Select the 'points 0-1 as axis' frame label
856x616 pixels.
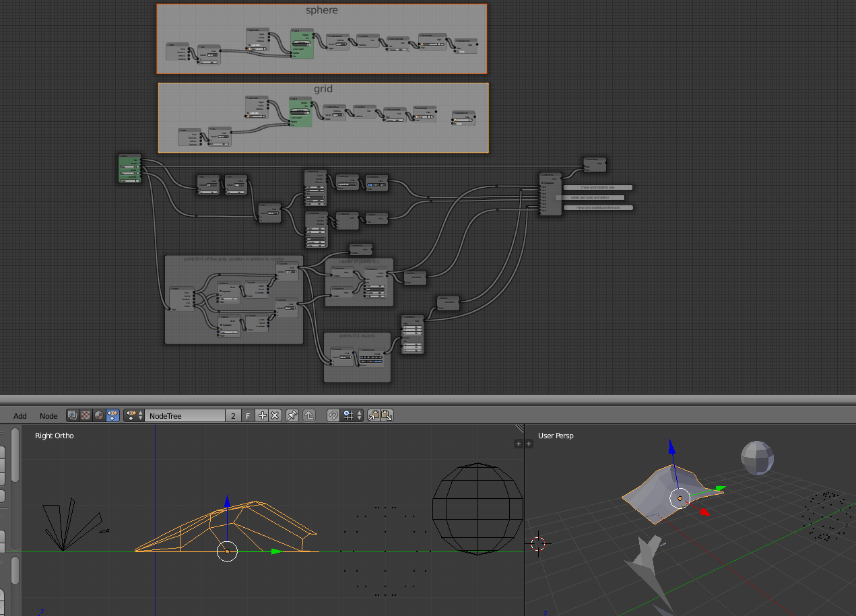pyautogui.click(x=357, y=335)
